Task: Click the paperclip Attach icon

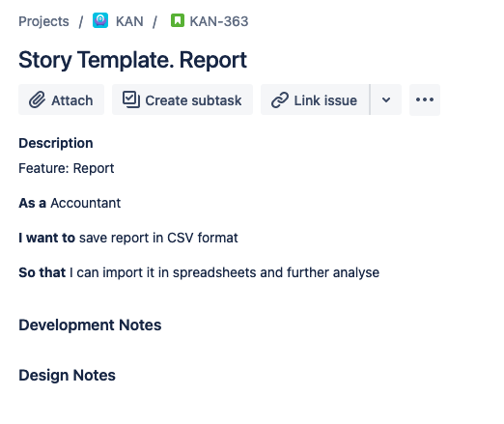Action: [37, 99]
